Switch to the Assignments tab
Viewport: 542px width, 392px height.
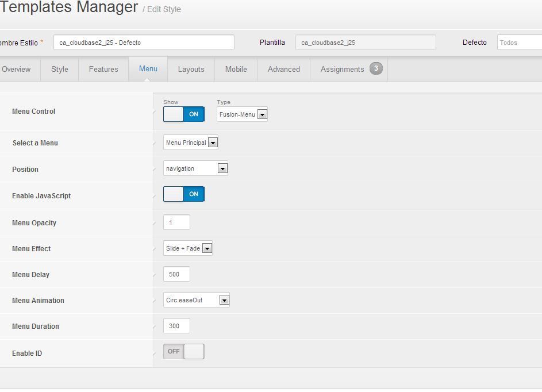349,69
